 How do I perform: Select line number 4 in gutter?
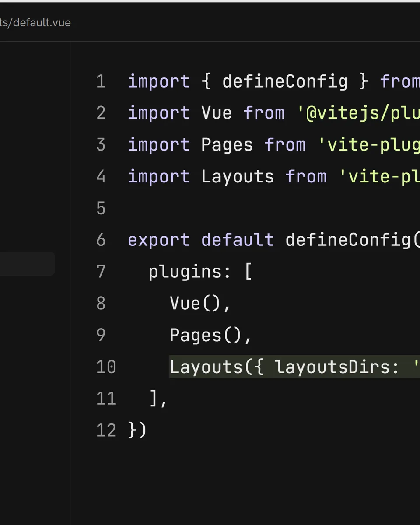click(101, 176)
